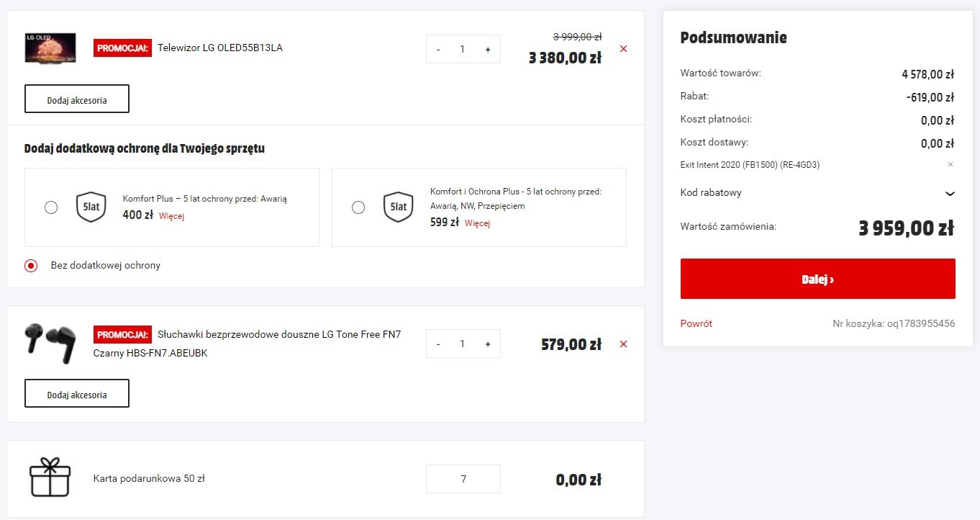Select Komfort Plus 400 zł protection

click(x=51, y=207)
